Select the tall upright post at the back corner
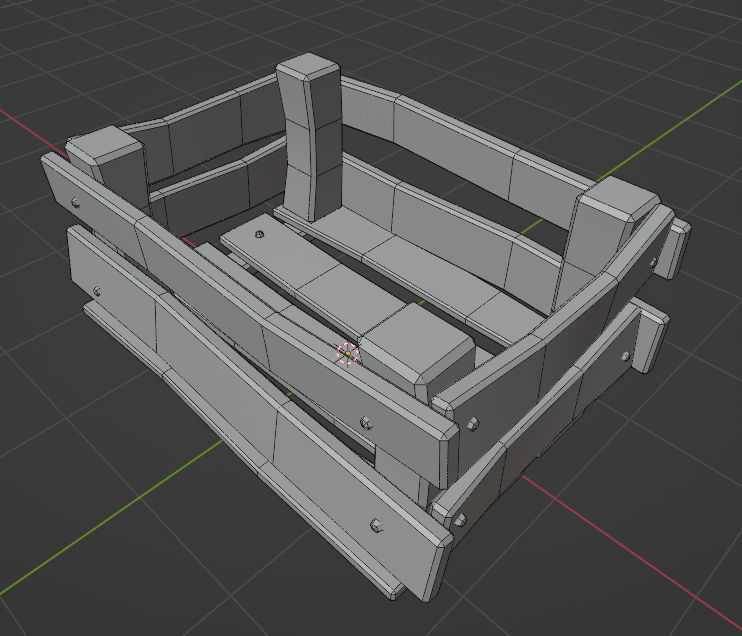 pos(310,137)
